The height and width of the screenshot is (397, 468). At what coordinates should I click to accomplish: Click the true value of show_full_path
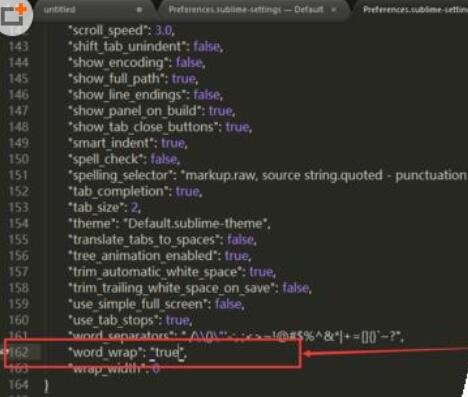coord(183,79)
